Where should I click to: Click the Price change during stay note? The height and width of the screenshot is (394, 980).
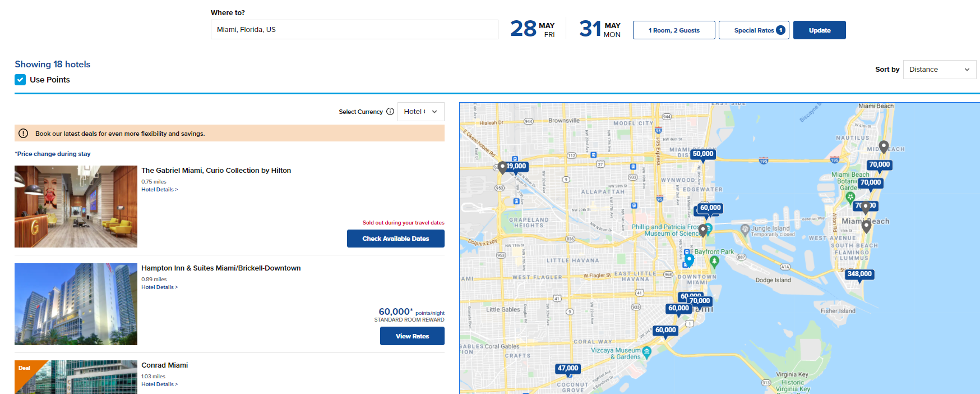click(x=53, y=154)
